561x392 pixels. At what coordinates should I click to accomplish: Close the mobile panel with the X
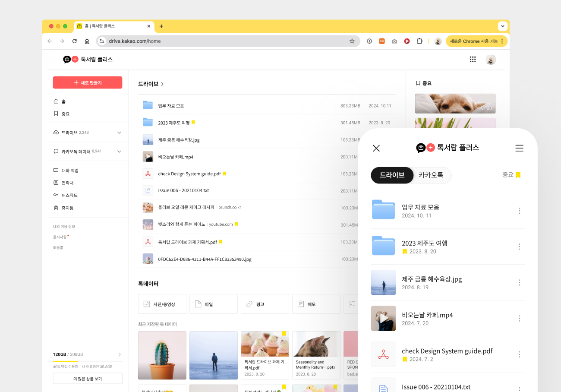(x=376, y=148)
